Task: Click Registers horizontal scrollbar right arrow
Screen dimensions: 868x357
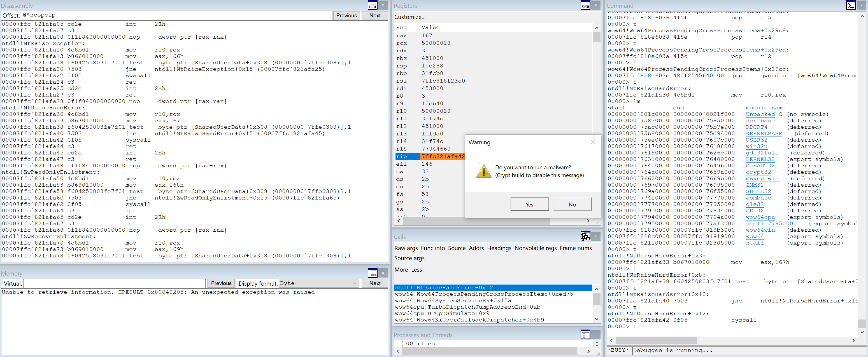Action: pyautogui.click(x=588, y=221)
